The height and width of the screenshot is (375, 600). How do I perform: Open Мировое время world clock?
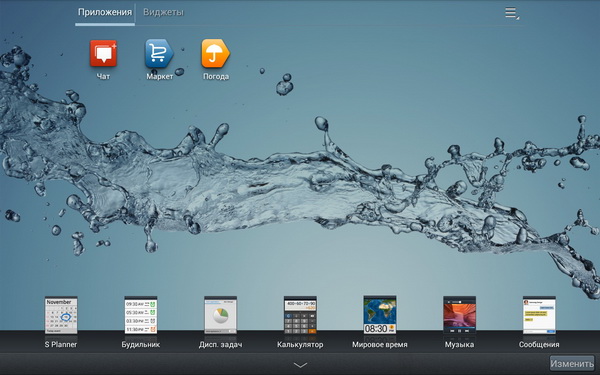[380, 315]
